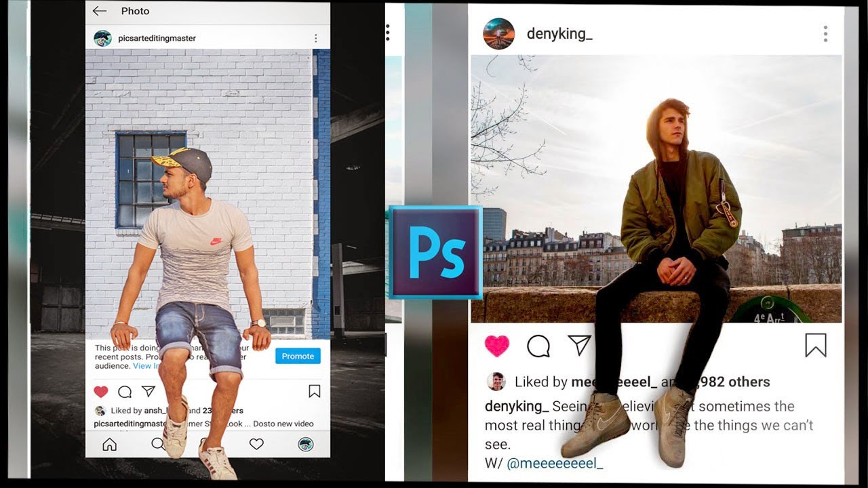Screen dimensions: 868x488
Task: Unlike the denyking_ post heart icon
Action: tap(497, 346)
